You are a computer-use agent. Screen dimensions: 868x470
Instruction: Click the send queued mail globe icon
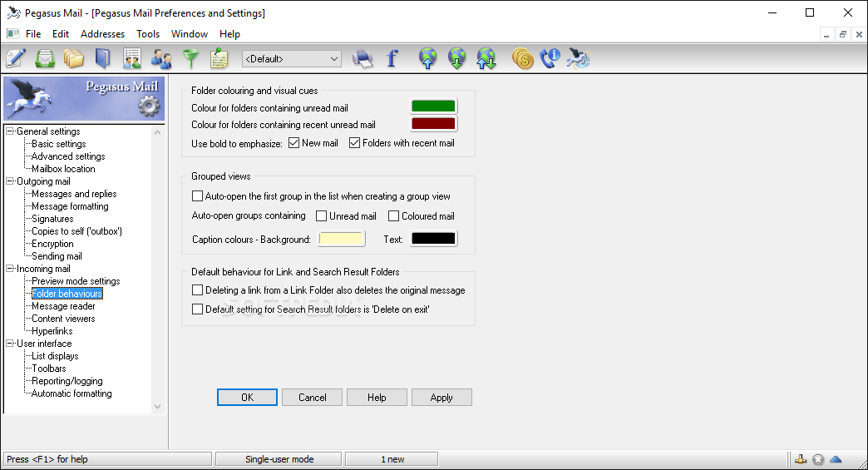pyautogui.click(x=428, y=58)
